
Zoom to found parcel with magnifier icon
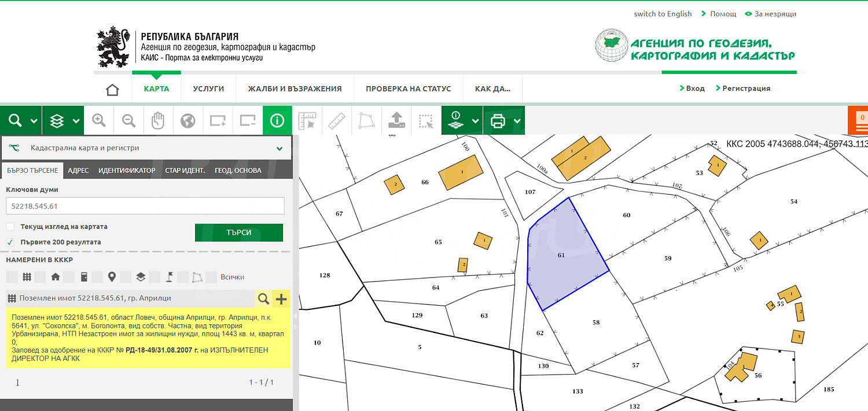(263, 299)
